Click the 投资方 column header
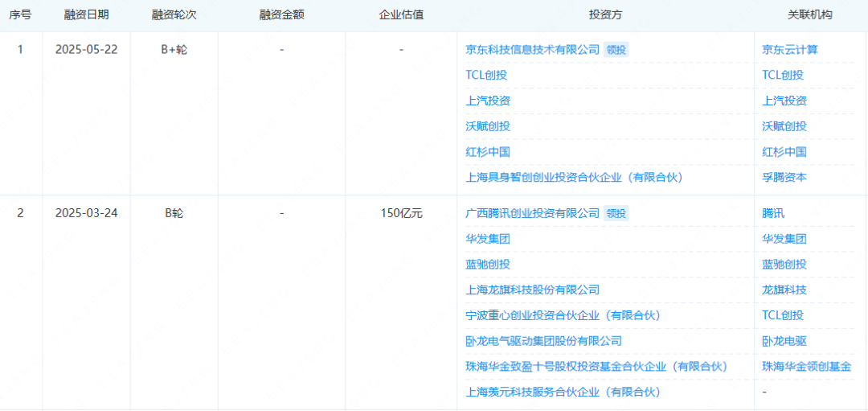Screen dimensions: 868x411 [606, 15]
